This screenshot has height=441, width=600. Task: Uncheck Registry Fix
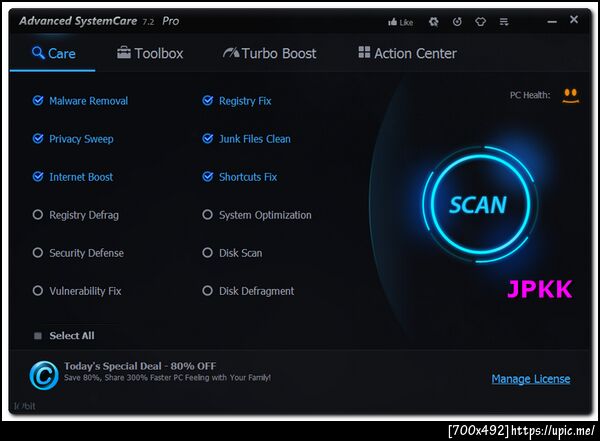click(207, 101)
